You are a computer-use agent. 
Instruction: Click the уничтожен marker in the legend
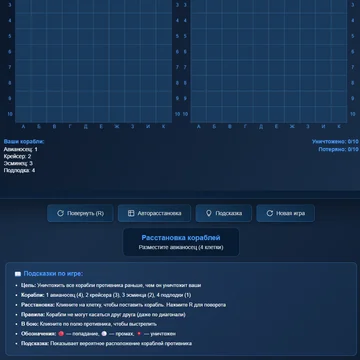(139, 334)
